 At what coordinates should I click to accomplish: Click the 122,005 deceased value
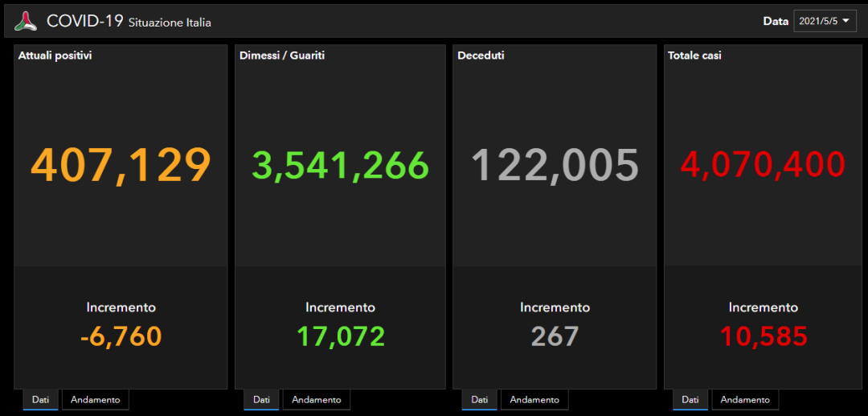click(555, 165)
